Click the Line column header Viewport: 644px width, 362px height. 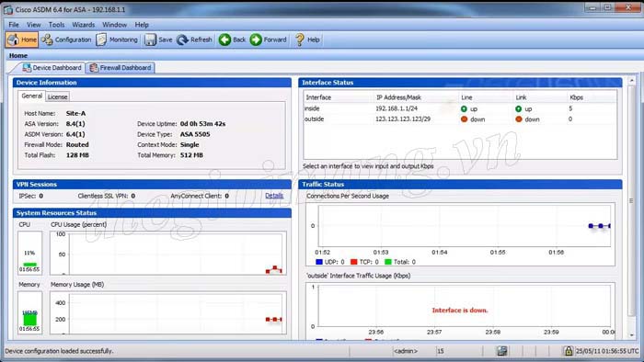tap(466, 97)
